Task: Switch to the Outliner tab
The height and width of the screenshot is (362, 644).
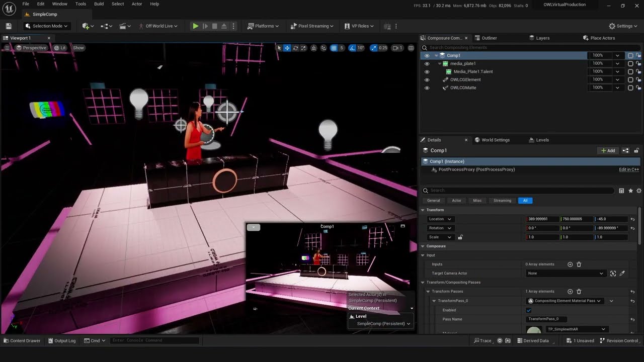Action: [x=489, y=38]
